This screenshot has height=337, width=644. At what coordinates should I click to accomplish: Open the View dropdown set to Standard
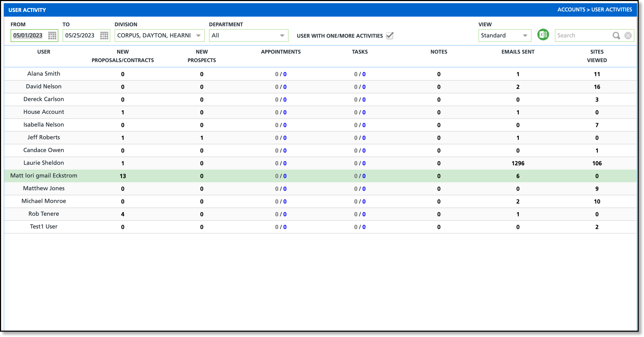coord(525,36)
